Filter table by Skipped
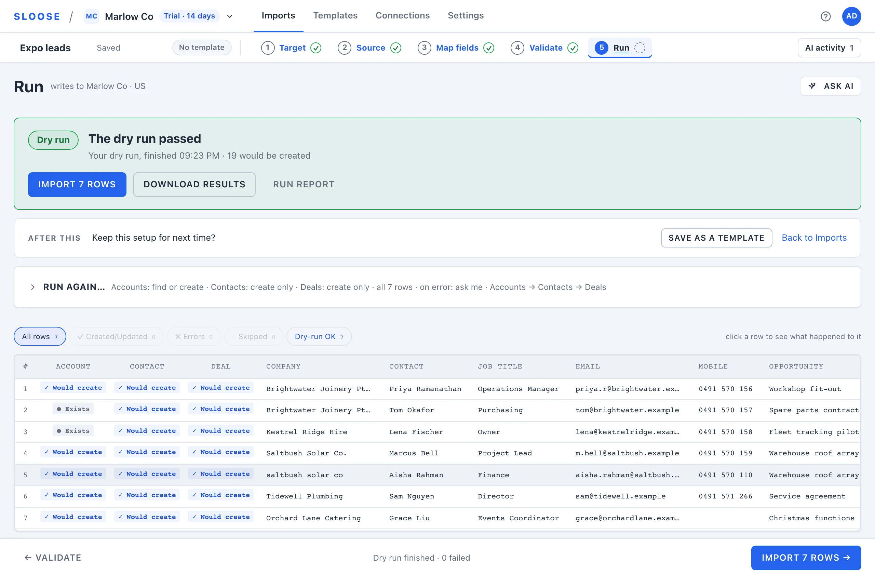 (x=254, y=336)
